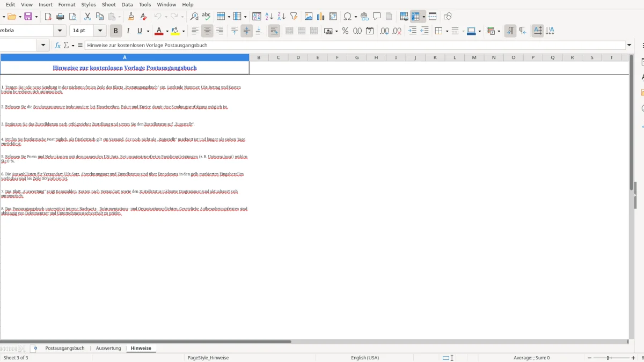644x362 pixels.
Task: Open Find & Replace
Action: click(x=194, y=17)
